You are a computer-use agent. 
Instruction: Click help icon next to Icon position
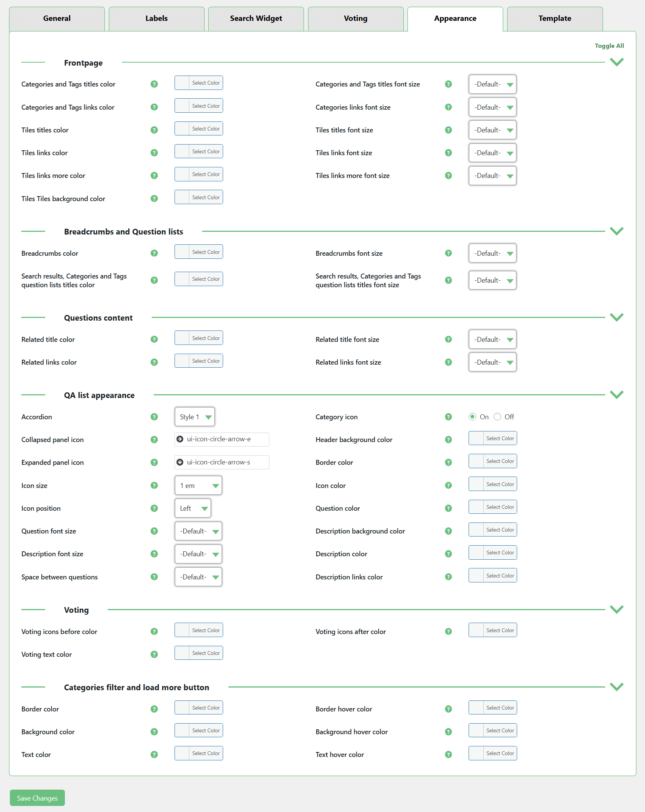coord(154,508)
